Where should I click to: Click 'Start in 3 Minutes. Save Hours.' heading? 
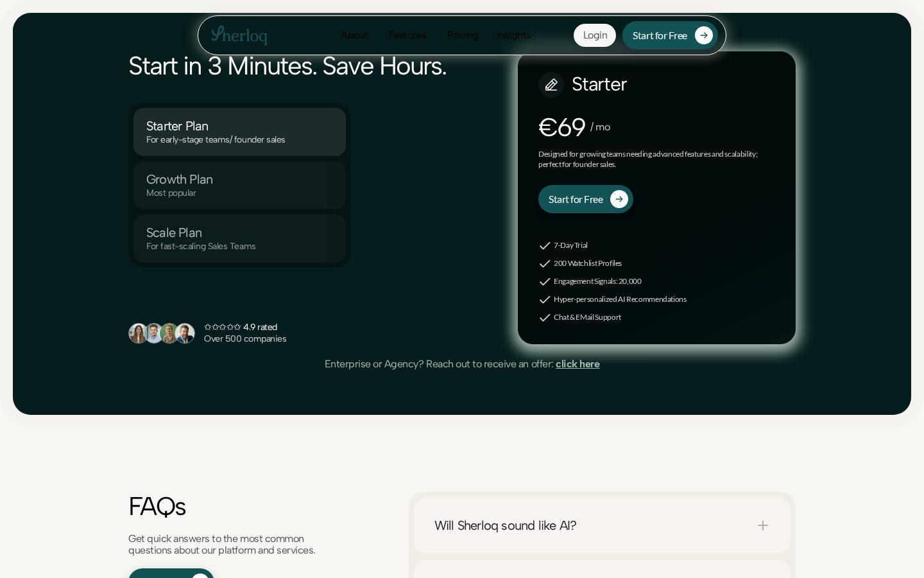pyautogui.click(x=287, y=66)
